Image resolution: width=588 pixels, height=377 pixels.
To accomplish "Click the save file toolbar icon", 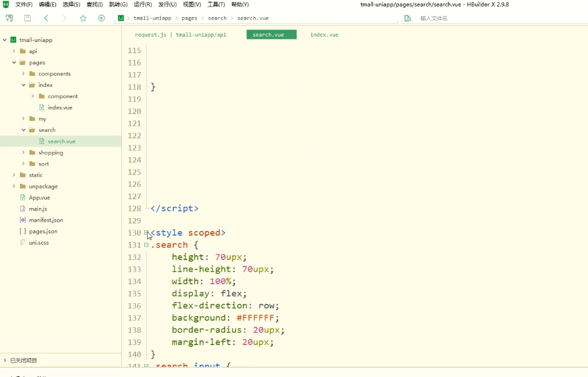I will (x=27, y=18).
